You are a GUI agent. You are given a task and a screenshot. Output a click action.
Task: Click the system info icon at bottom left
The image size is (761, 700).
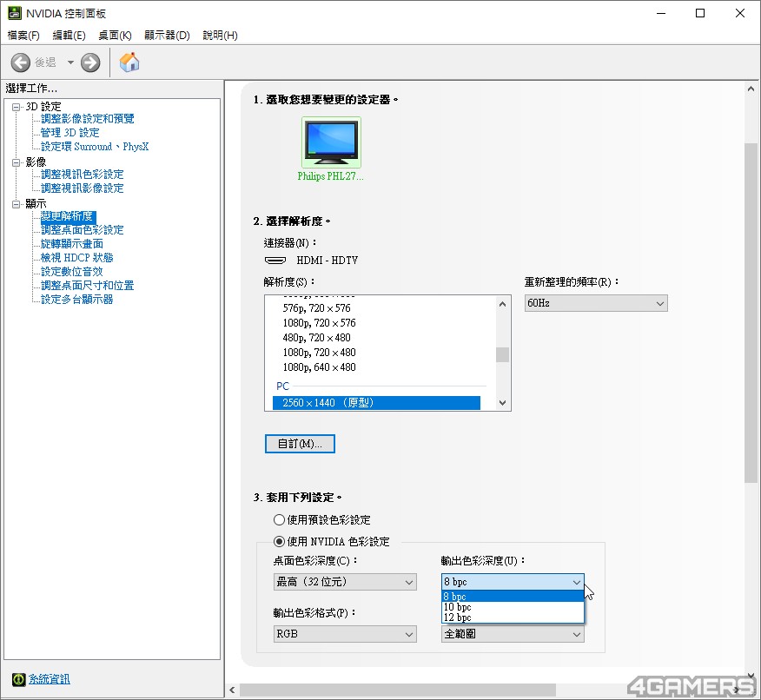[x=18, y=679]
